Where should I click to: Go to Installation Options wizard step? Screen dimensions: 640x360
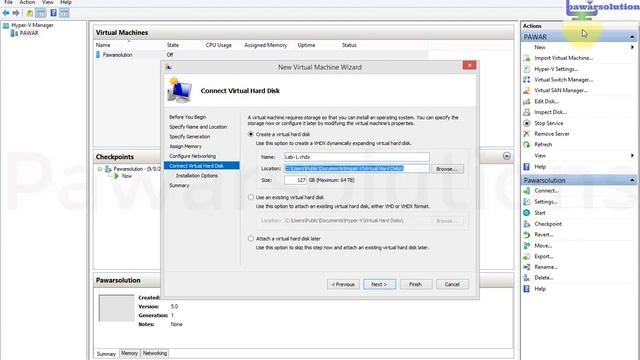(x=197, y=176)
